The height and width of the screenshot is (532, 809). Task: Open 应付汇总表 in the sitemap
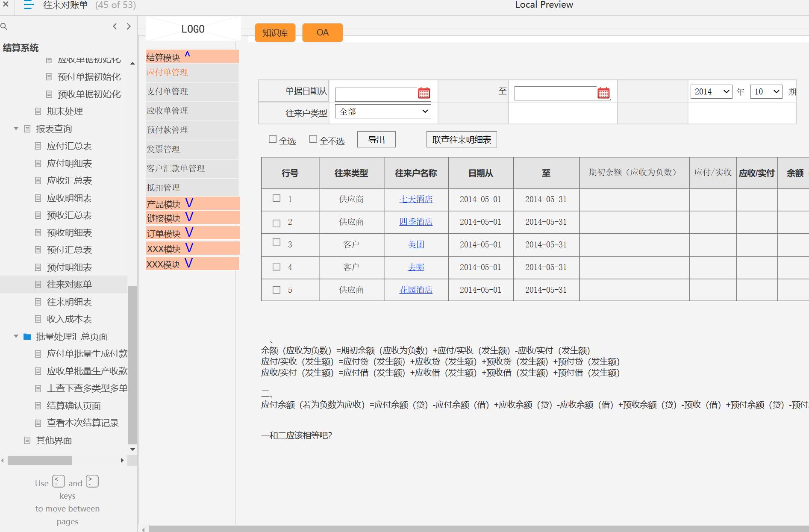tap(69, 146)
